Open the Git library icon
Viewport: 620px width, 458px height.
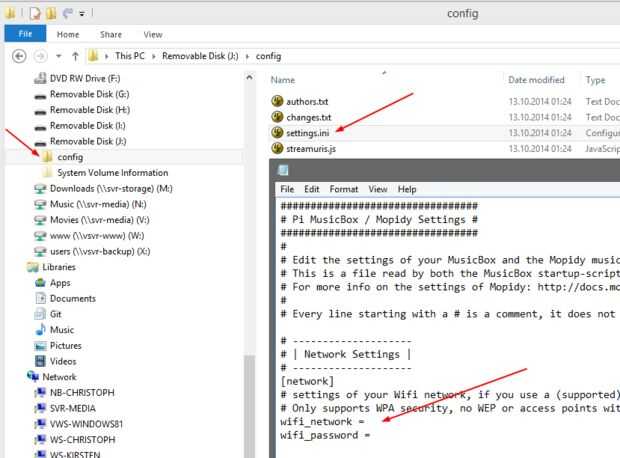(40, 313)
